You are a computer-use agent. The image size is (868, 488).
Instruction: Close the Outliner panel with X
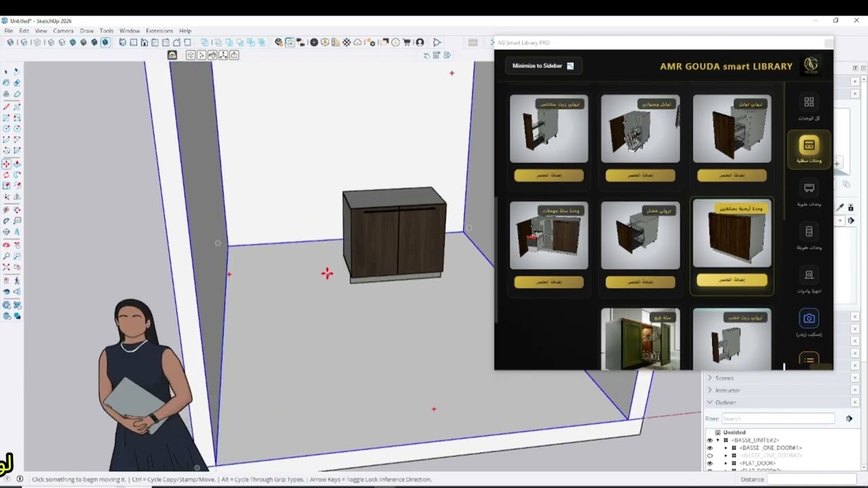[854, 403]
